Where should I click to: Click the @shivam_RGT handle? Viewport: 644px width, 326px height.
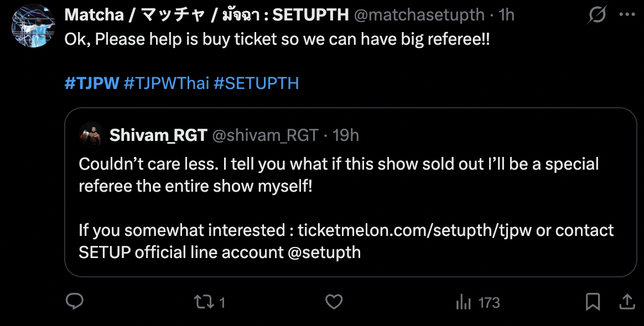point(265,135)
